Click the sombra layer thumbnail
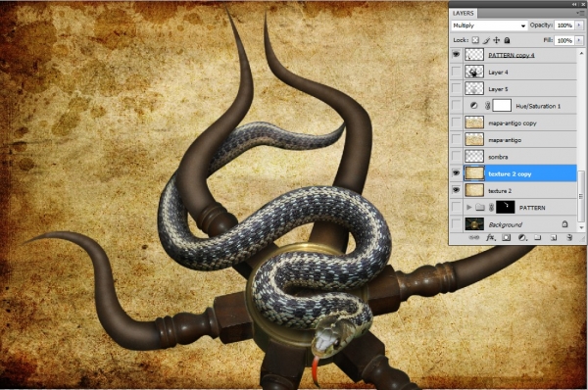This screenshot has width=588, height=390. point(474,157)
